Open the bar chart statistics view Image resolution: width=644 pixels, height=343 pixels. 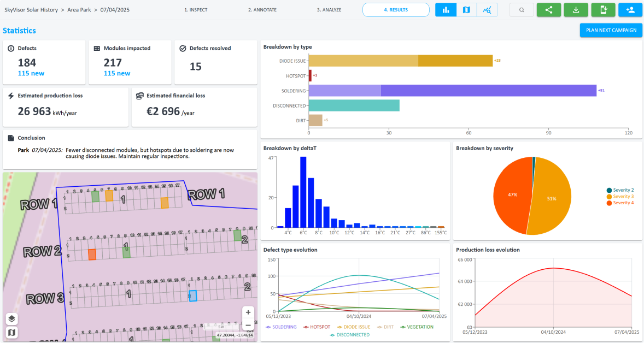click(x=446, y=10)
